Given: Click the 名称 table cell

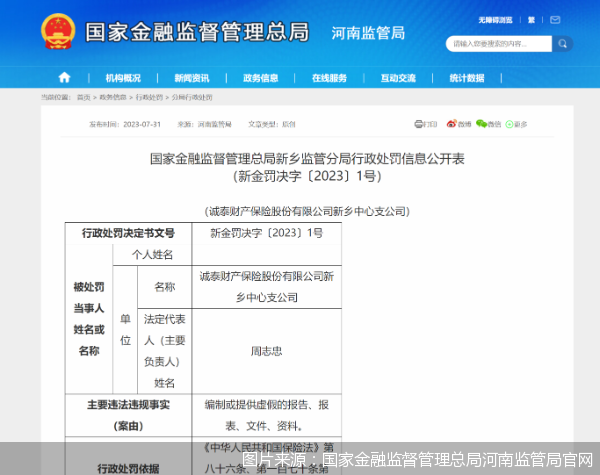Looking at the screenshot, I should click(x=165, y=287).
